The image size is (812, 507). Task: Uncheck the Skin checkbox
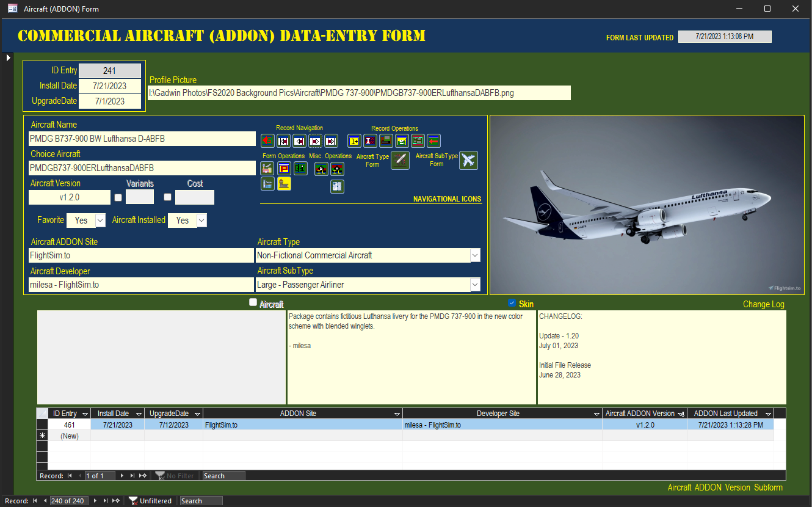click(512, 303)
